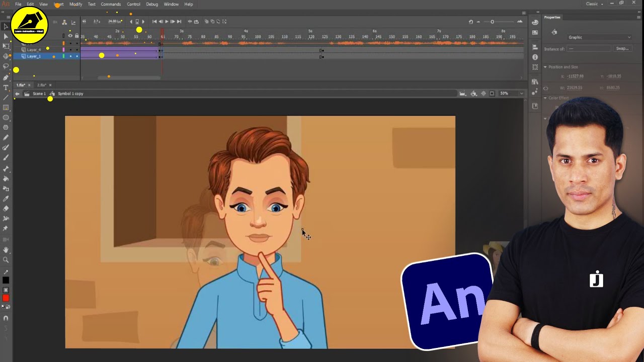
Task: Lock Layer_1 using its lock dot
Action: point(76,56)
